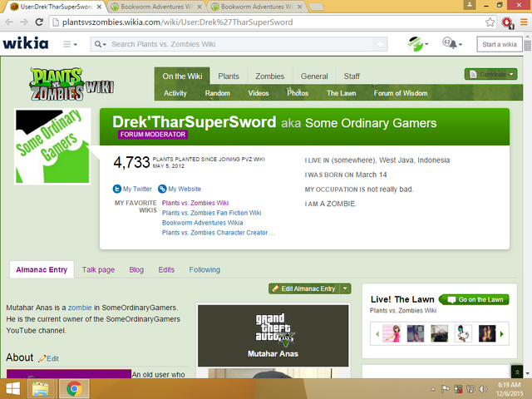532x399 pixels.
Task: Open the Staff navigation tab
Action: coord(352,76)
